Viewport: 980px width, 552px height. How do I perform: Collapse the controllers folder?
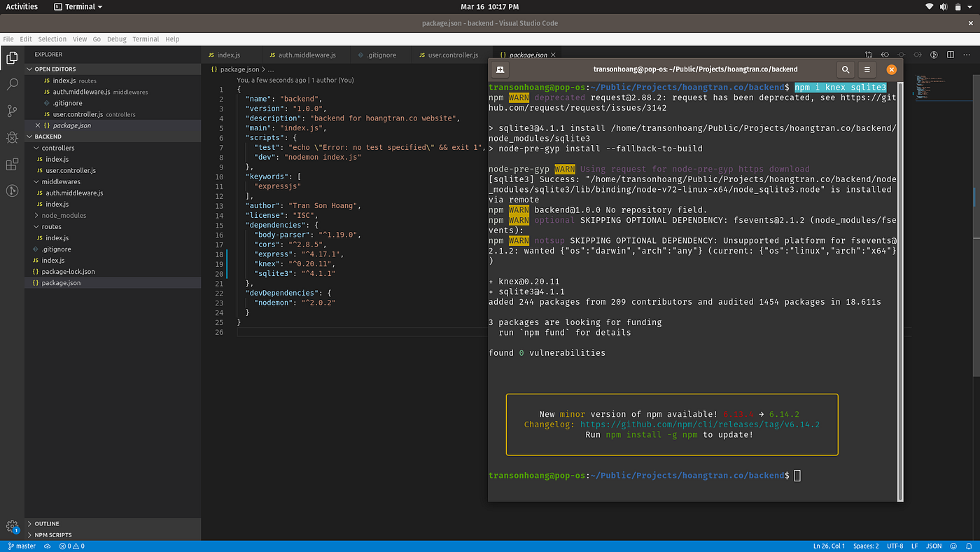(57, 148)
